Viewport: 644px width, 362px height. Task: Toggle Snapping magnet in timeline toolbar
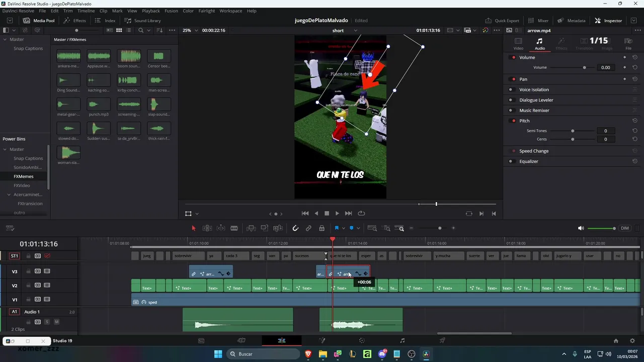(295, 228)
